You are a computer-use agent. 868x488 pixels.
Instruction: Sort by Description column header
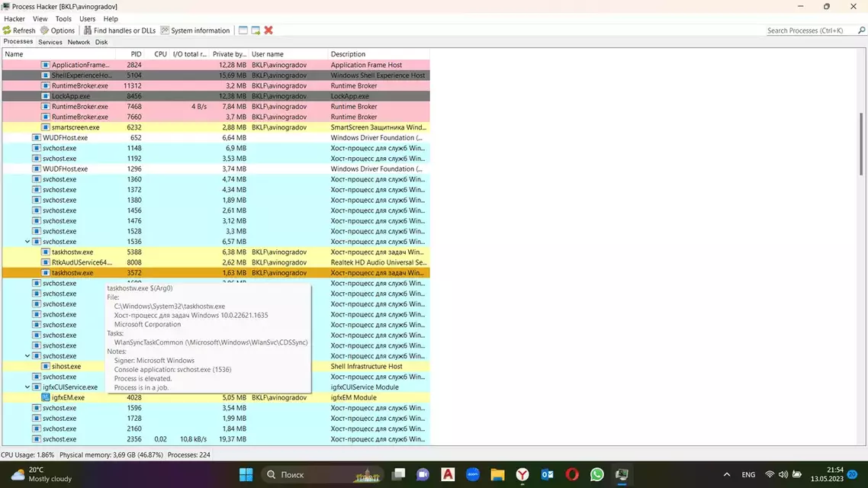pyautogui.click(x=378, y=54)
